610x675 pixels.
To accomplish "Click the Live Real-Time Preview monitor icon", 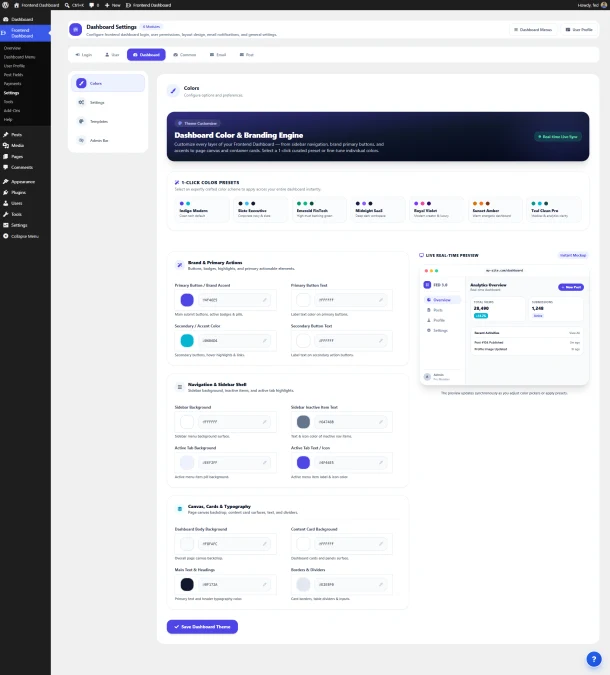I will [421, 255].
